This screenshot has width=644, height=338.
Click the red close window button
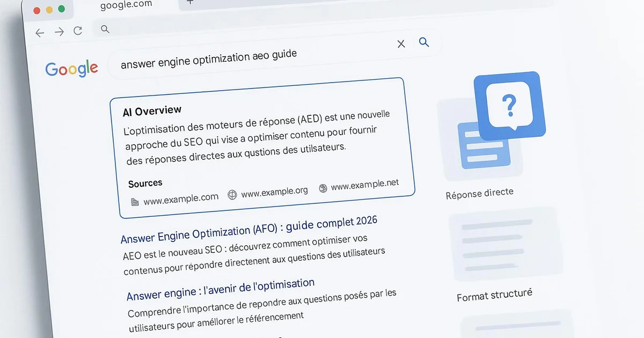click(37, 10)
